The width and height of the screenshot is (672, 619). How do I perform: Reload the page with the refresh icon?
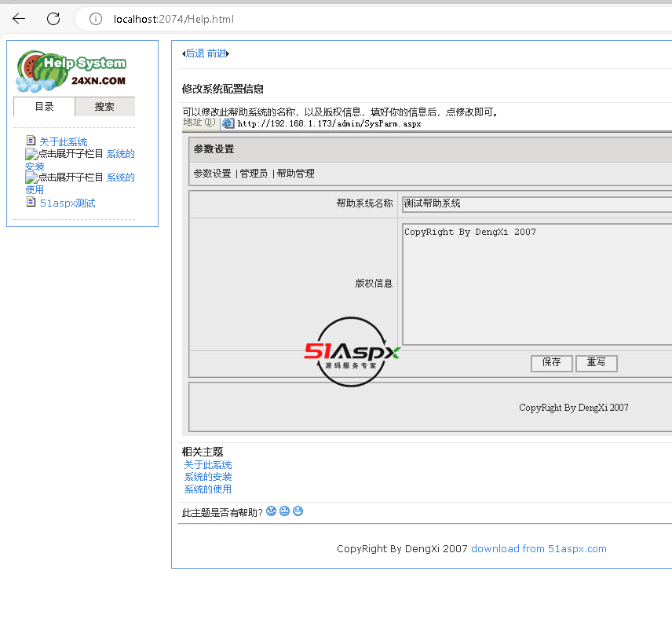pyautogui.click(x=53, y=19)
